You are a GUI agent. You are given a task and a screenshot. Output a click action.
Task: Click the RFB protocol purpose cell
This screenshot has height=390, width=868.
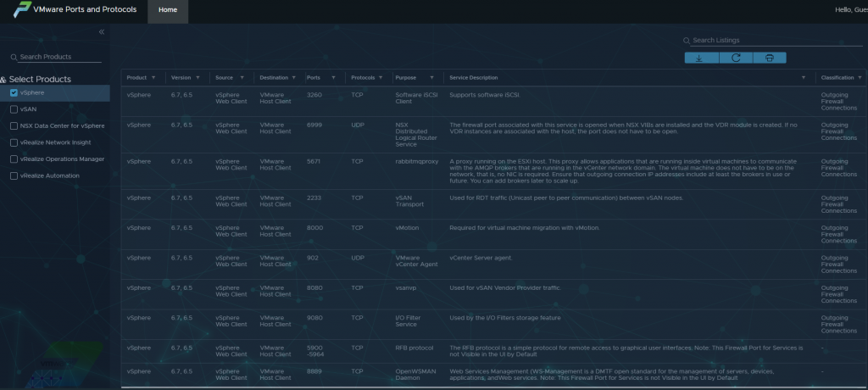click(414, 348)
